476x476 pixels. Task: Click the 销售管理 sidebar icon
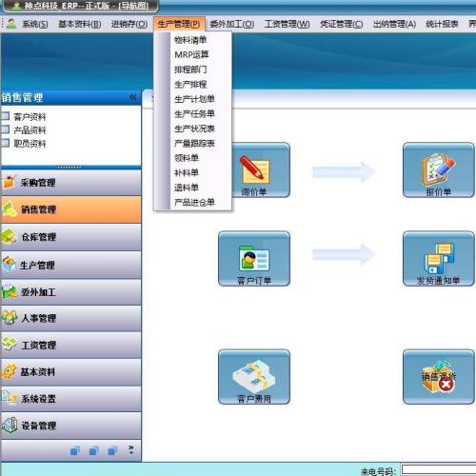point(9,209)
